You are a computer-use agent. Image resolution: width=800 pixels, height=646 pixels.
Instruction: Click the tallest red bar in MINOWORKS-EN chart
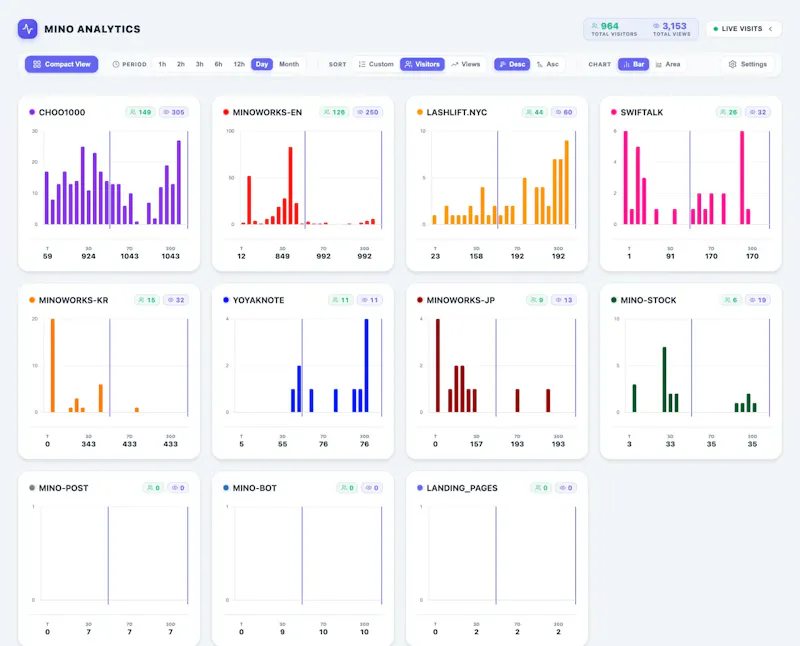(290, 186)
